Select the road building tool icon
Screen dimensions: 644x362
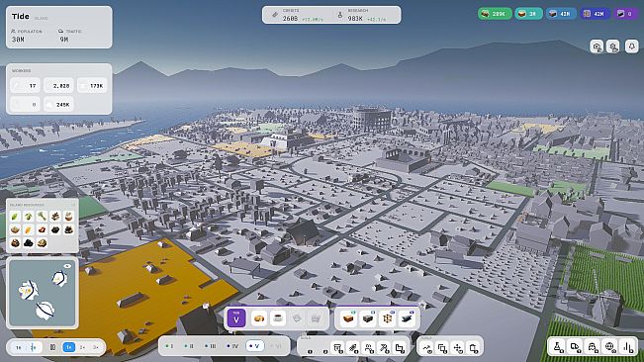353,348
